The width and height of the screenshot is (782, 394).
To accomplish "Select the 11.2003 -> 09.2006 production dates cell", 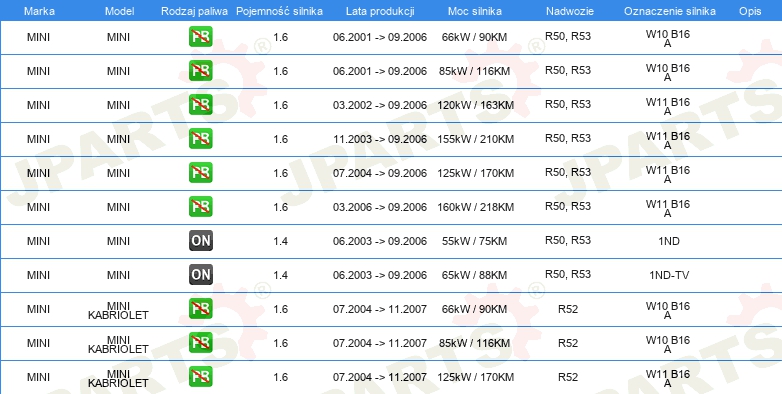I will point(380,139).
